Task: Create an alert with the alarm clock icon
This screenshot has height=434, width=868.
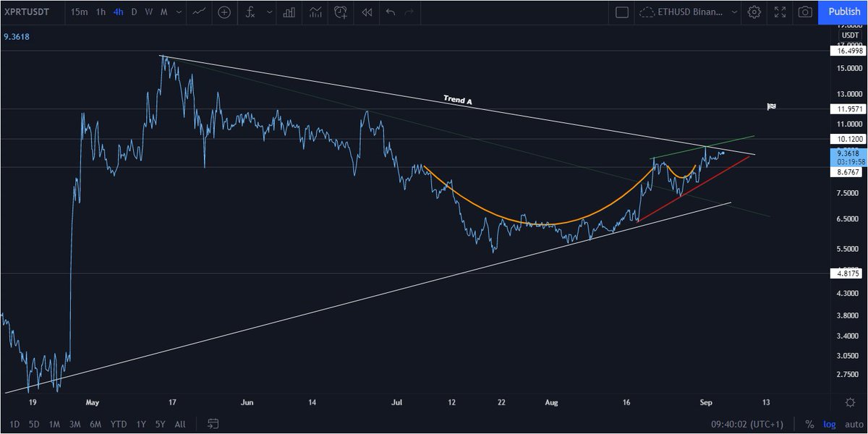Action: 341,12
